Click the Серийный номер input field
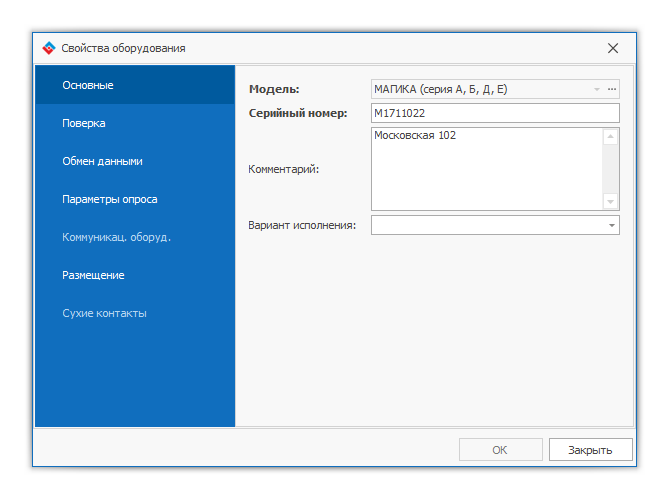Image resolution: width=669 pixels, height=499 pixels. pyautogui.click(x=495, y=113)
